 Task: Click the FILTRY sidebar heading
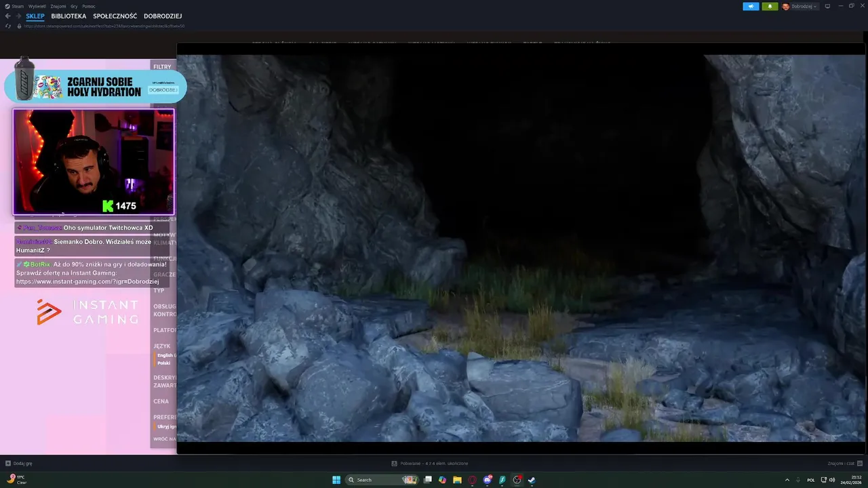pyautogui.click(x=162, y=67)
